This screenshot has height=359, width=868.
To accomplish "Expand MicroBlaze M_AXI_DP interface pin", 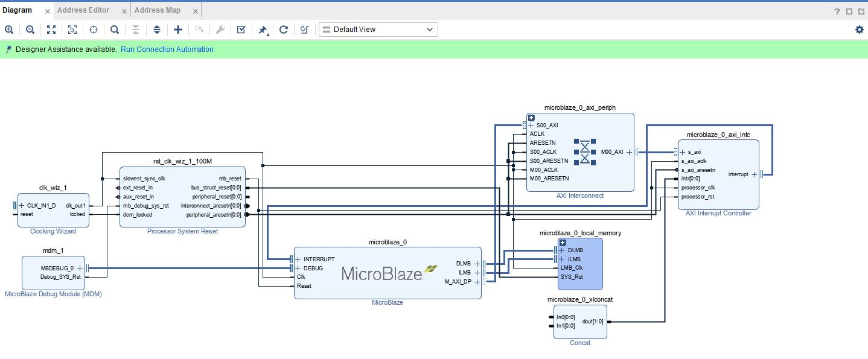I will [x=477, y=282].
